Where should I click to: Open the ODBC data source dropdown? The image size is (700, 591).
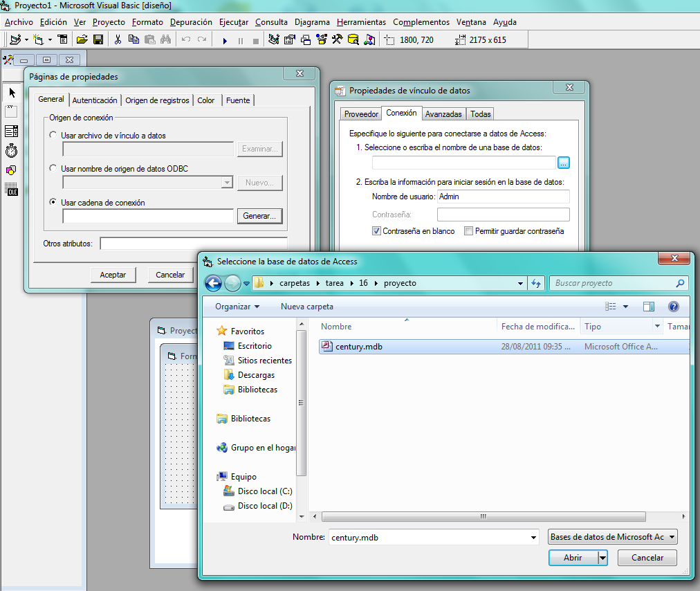click(228, 181)
